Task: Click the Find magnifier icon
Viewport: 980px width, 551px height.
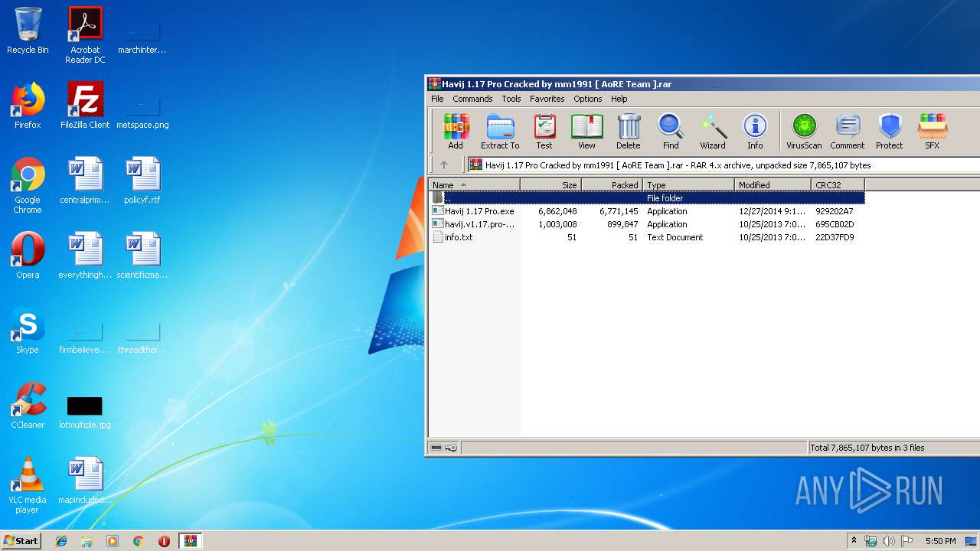Action: pos(671,131)
